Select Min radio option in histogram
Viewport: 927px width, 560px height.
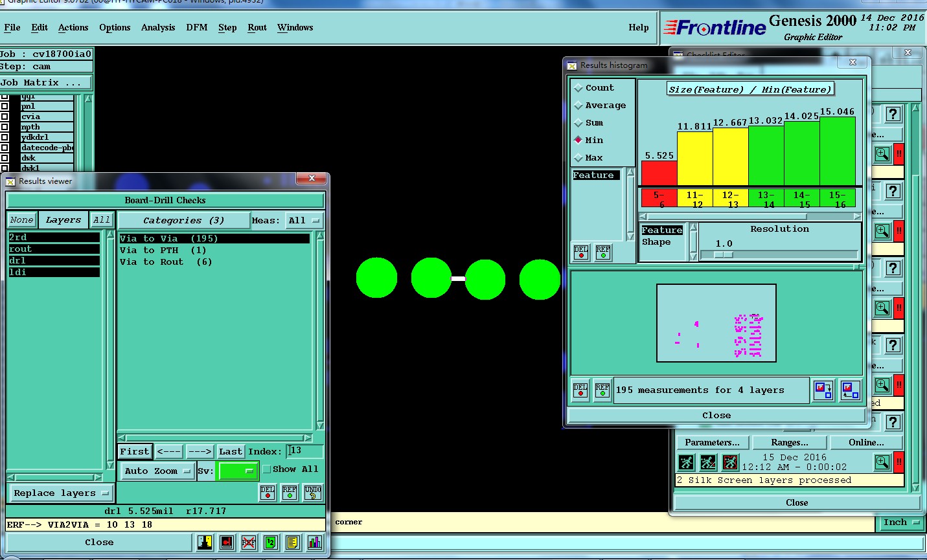pyautogui.click(x=578, y=140)
